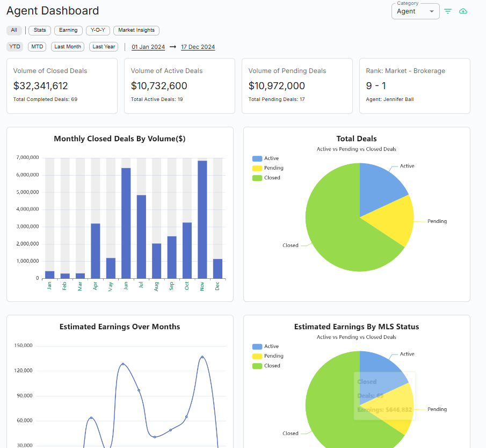The image size is (486, 448).
Task: Switch to the Market Insights tab
Action: pyautogui.click(x=136, y=30)
